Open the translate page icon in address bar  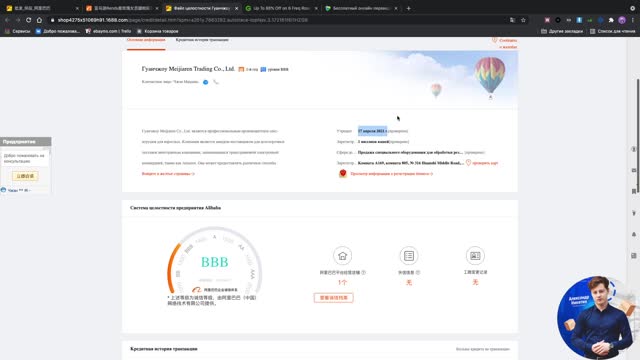[x=512, y=20]
